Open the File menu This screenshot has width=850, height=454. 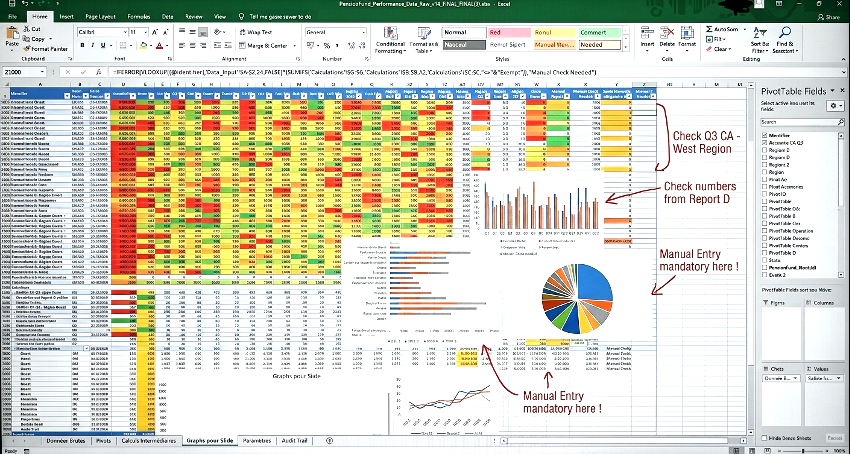pyautogui.click(x=12, y=17)
